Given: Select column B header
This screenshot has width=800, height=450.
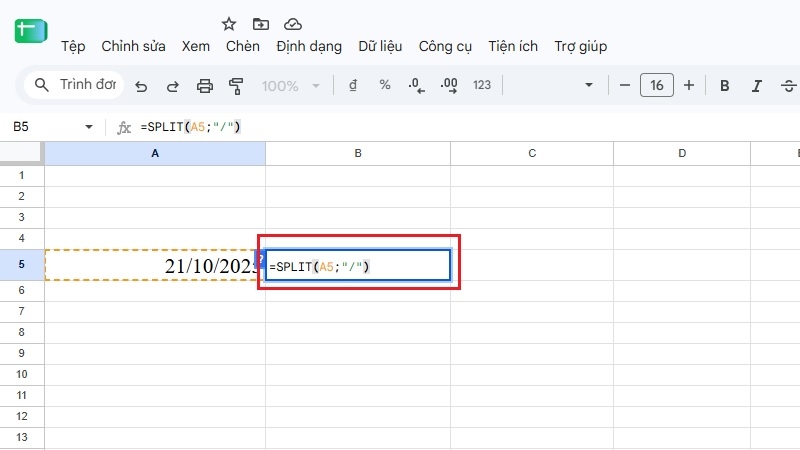Looking at the screenshot, I should coord(358,153).
